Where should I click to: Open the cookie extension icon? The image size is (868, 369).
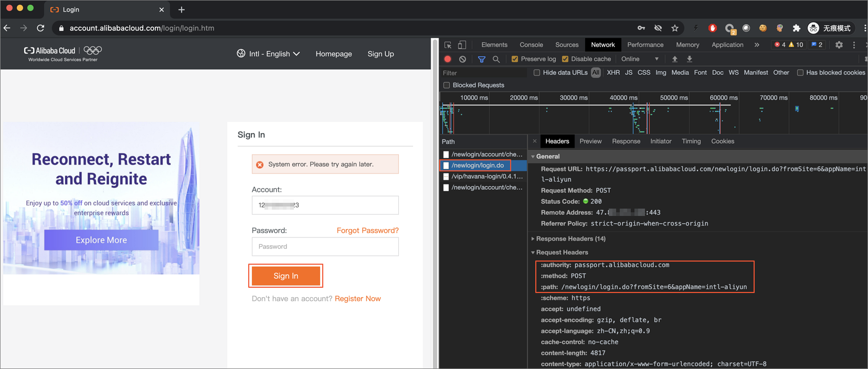[763, 28]
